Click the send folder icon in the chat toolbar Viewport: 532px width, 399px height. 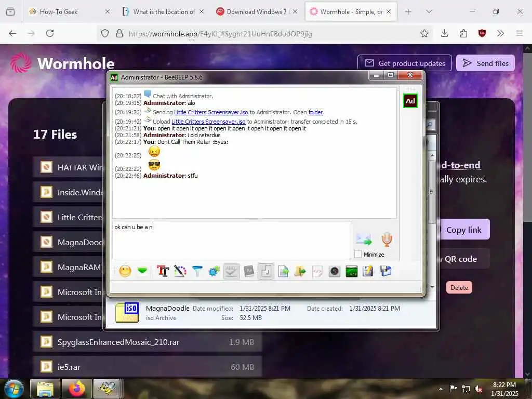click(300, 271)
